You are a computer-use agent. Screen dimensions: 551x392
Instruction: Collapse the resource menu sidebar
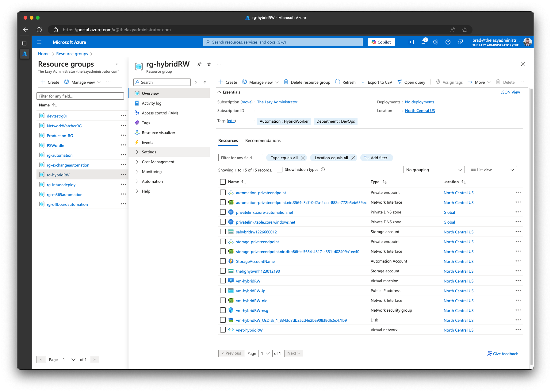pyautogui.click(x=205, y=82)
